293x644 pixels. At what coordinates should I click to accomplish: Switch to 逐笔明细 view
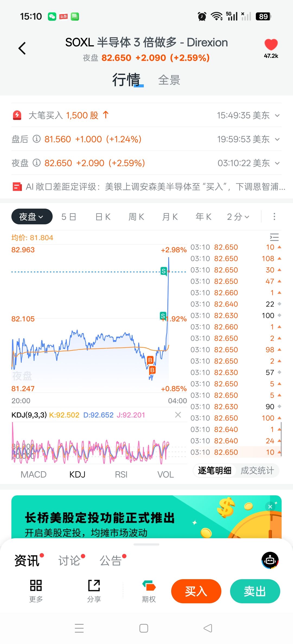(x=215, y=470)
